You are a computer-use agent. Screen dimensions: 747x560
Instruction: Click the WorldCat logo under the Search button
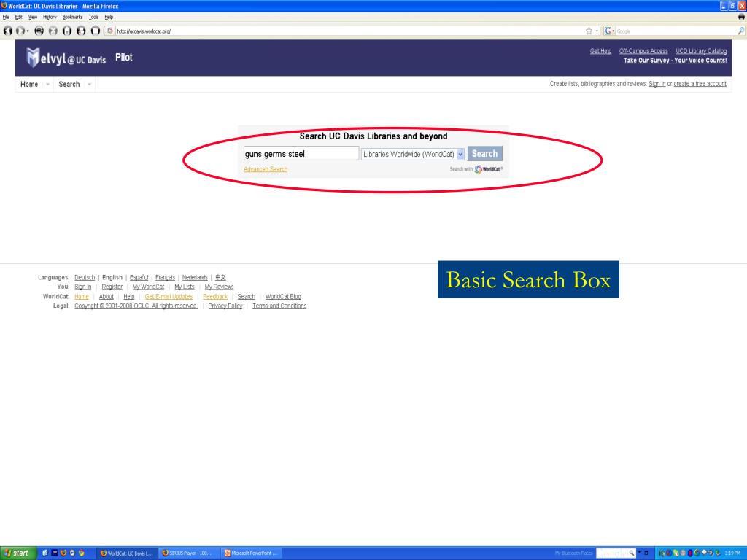[488, 169]
